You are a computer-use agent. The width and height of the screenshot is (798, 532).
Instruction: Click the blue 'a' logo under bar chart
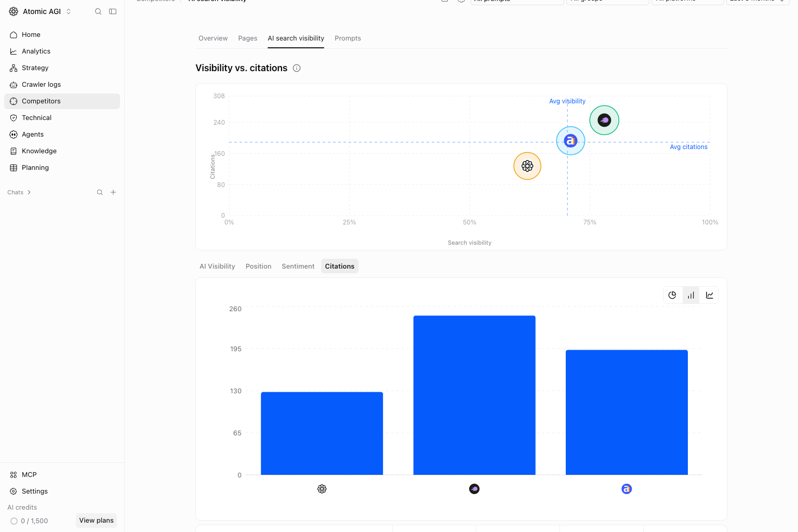pyautogui.click(x=627, y=489)
